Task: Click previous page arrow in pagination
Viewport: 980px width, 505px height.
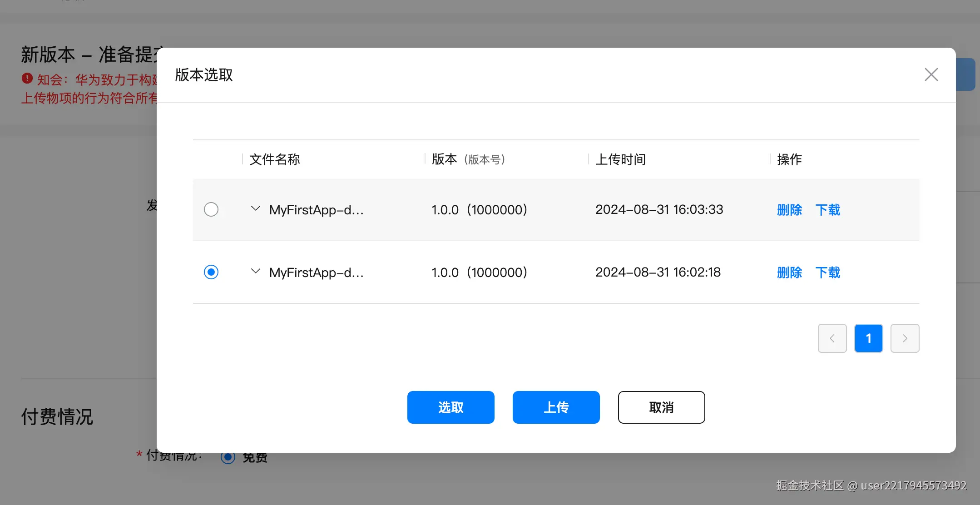Action: click(x=832, y=338)
